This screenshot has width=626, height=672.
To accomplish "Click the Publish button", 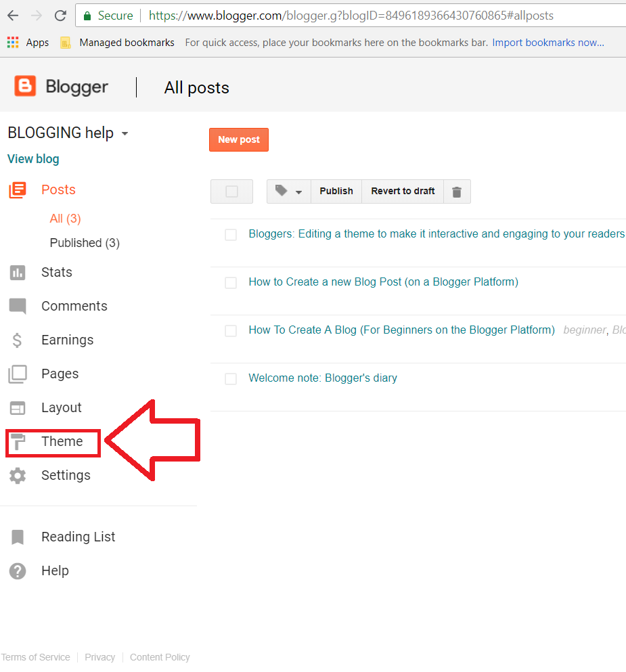I will pyautogui.click(x=336, y=192).
